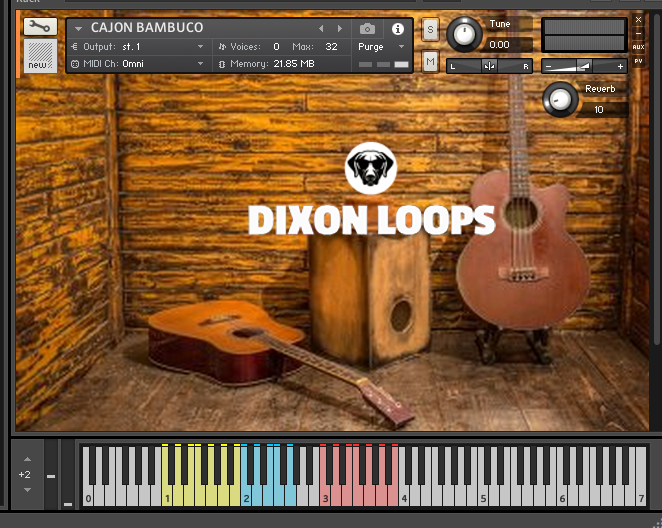Open the Purge dropdown menu
Image resolution: width=662 pixels, height=528 pixels.
click(x=382, y=46)
